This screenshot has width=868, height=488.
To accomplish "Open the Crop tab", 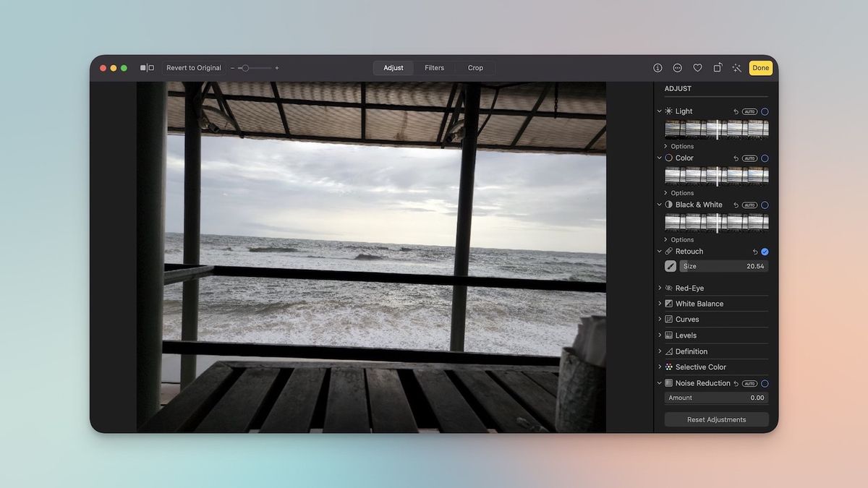I will [475, 67].
